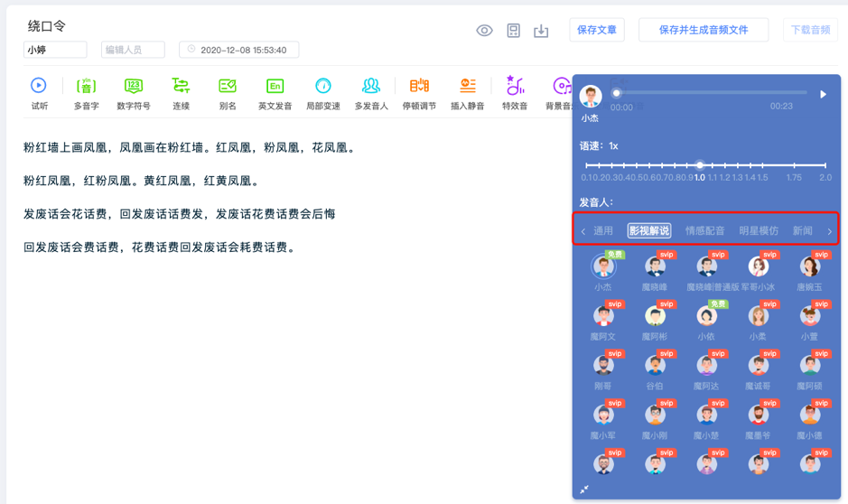Select the 谷伯 voice avatar

coord(655,366)
